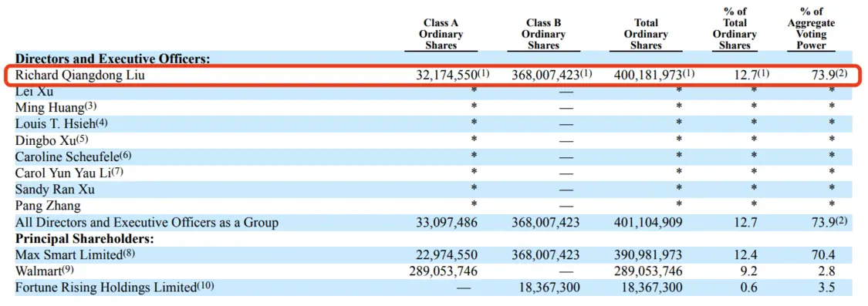Click footnote (4) beside Louis T. Hsieh
868x306 pixels.
(x=101, y=122)
